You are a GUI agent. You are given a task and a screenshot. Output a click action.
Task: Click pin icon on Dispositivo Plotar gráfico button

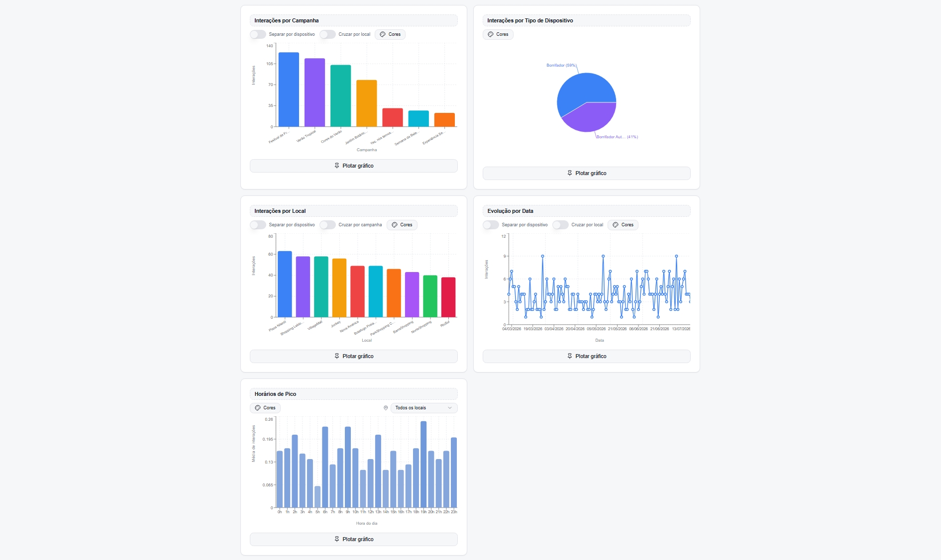pyautogui.click(x=570, y=173)
